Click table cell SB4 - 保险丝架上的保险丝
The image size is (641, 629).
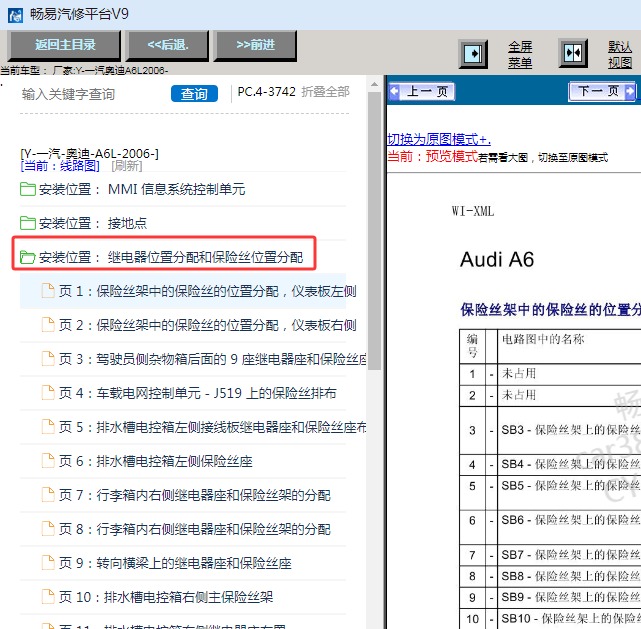[570, 464]
